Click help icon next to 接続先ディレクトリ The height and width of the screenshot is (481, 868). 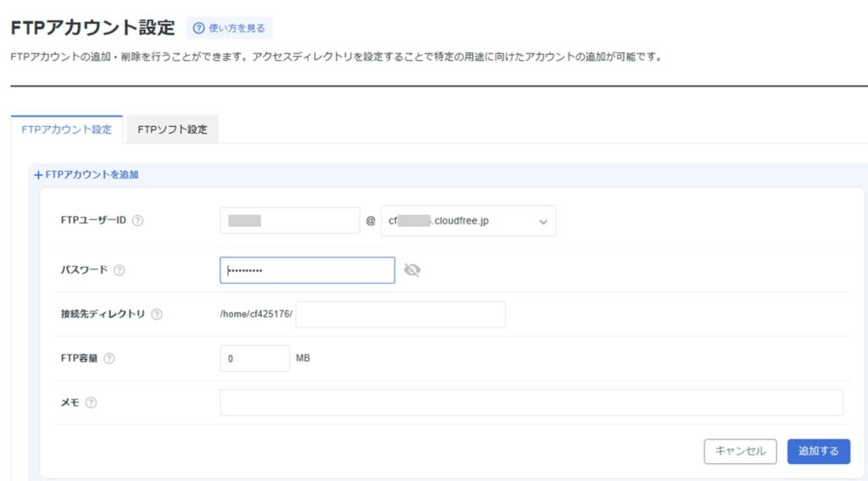pyautogui.click(x=157, y=314)
